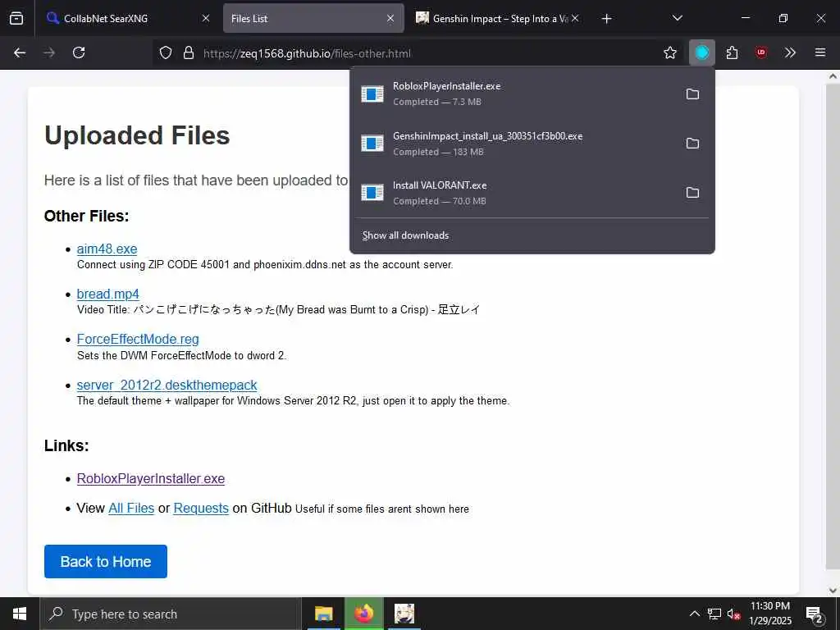
Task: Open Genshin Impact taskbar icon
Action: (404, 614)
